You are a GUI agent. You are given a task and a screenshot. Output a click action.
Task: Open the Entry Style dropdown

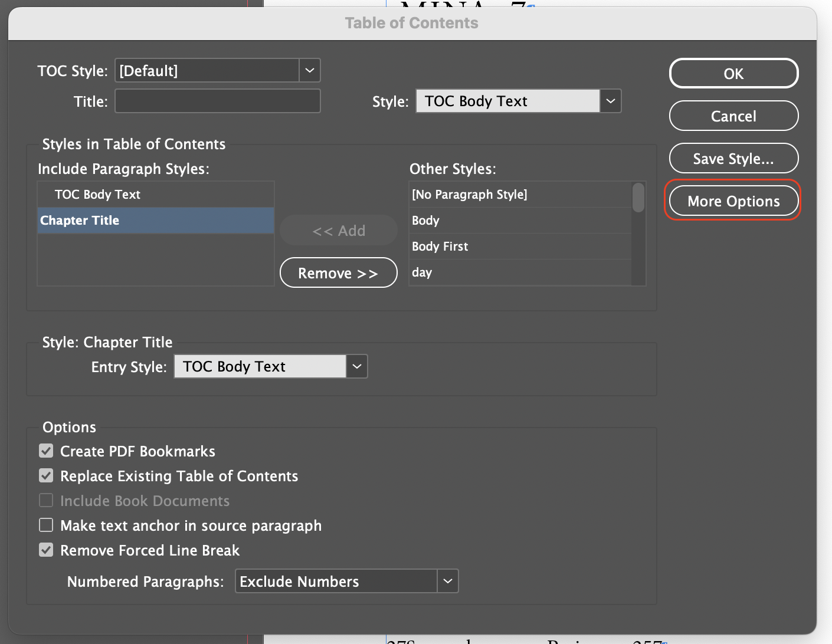pos(356,366)
